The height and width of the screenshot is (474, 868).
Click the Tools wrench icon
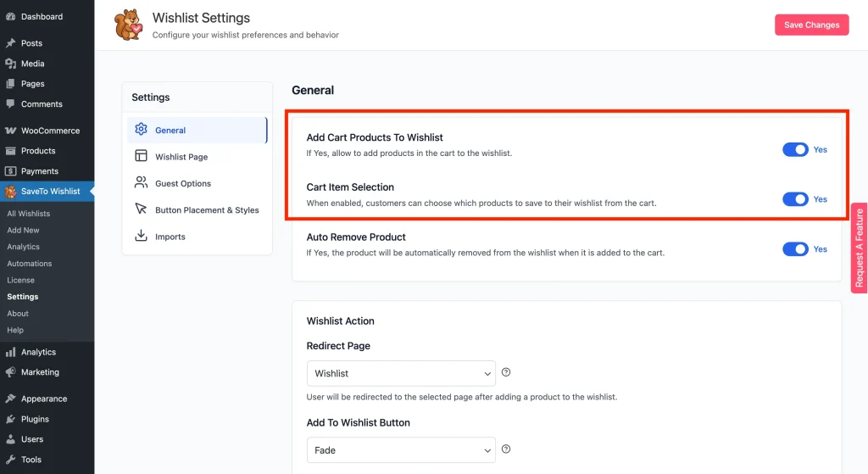(x=10, y=460)
